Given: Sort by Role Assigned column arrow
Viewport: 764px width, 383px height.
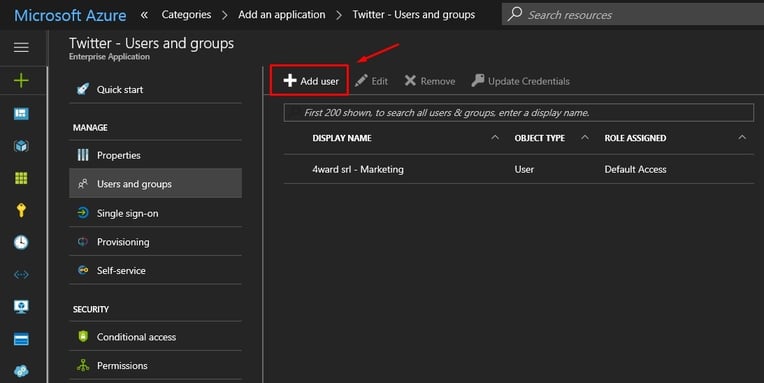Looking at the screenshot, I should pos(742,138).
